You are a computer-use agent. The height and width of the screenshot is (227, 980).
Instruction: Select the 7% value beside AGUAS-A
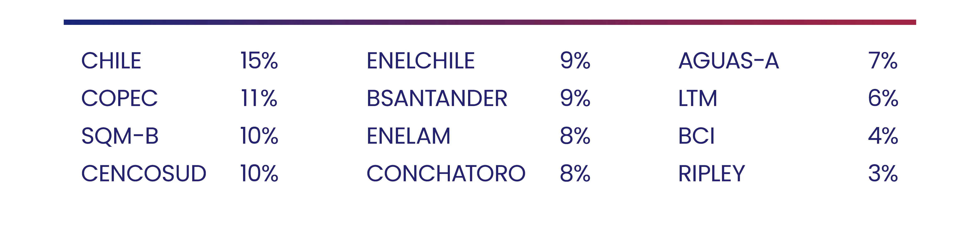[x=883, y=61]
